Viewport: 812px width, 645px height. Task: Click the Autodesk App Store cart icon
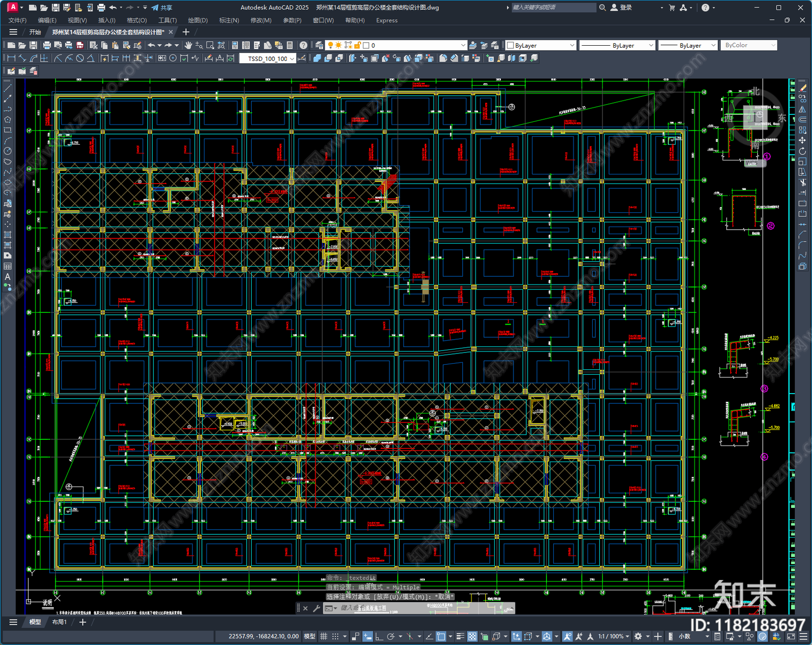(672, 8)
